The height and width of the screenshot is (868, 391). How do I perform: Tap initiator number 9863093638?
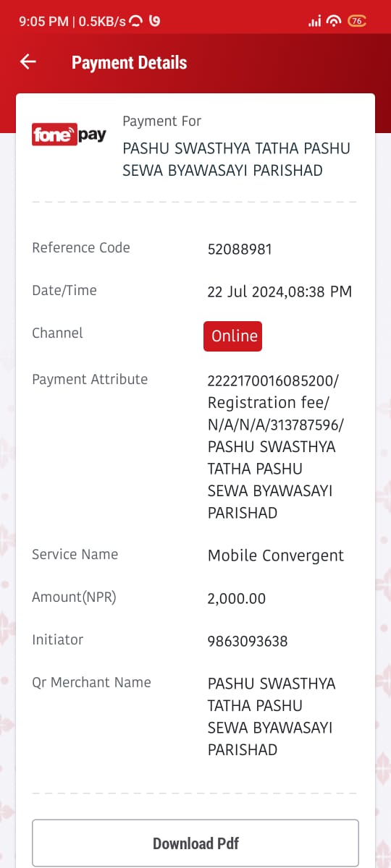coord(248,642)
